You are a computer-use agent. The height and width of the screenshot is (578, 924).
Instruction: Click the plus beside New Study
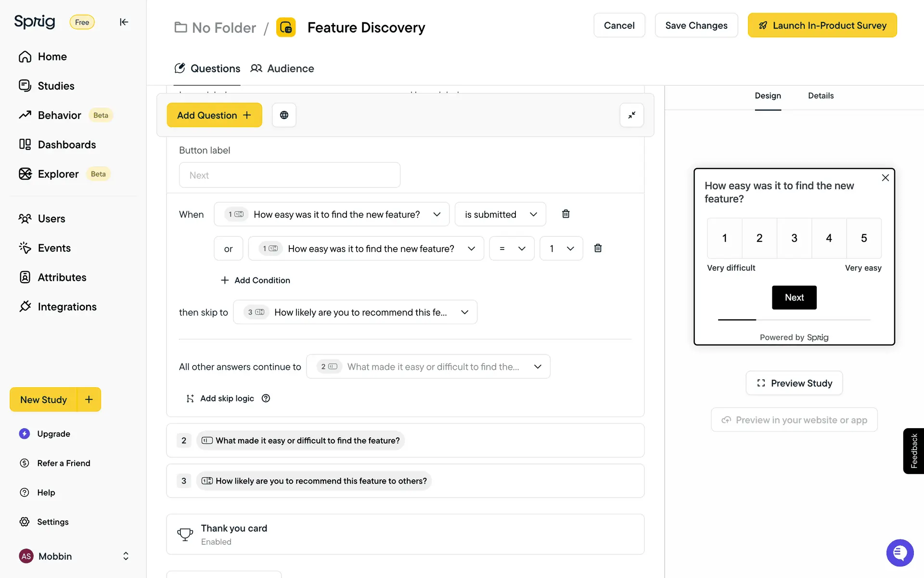tap(89, 399)
